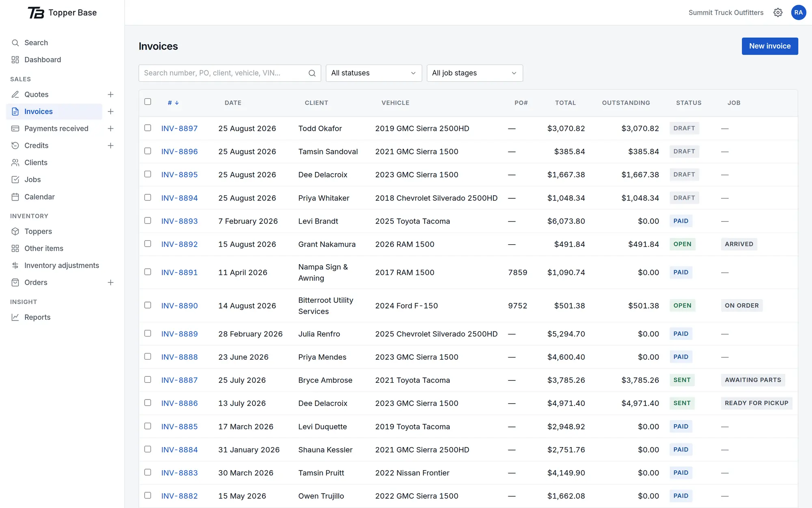Click the Orders bag icon

[x=15, y=282]
